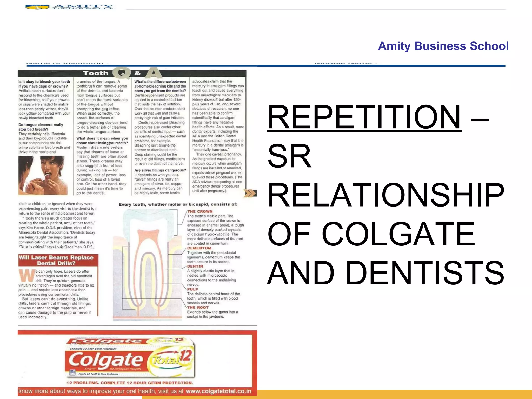Click '12 PROBLEMS. COMPLETE 12 HOUR GERM PROTECTION.'
The width and height of the screenshot is (532, 399).
click(x=130, y=383)
